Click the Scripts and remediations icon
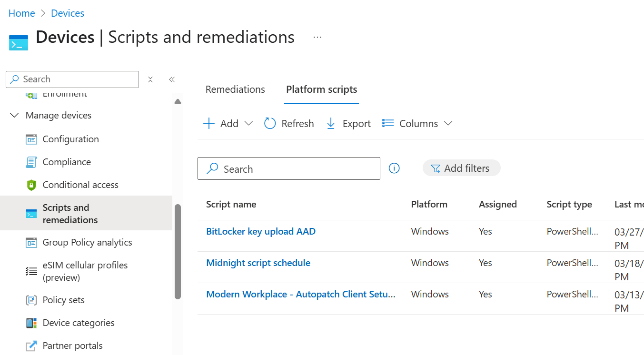 (31, 214)
